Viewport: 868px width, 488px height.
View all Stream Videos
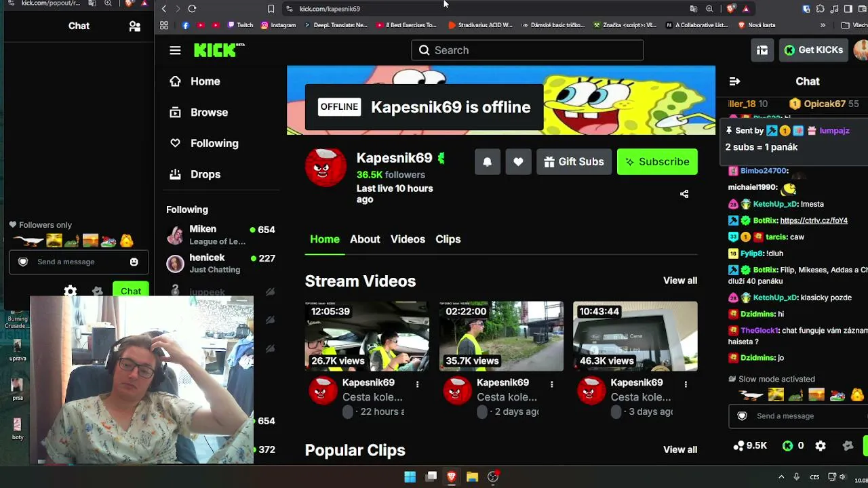[x=680, y=281]
